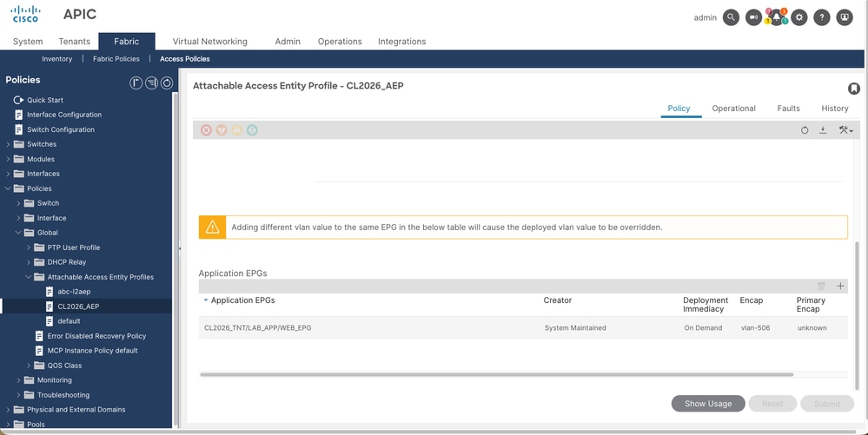Expand the Interfaces folder chevron

tap(9, 174)
